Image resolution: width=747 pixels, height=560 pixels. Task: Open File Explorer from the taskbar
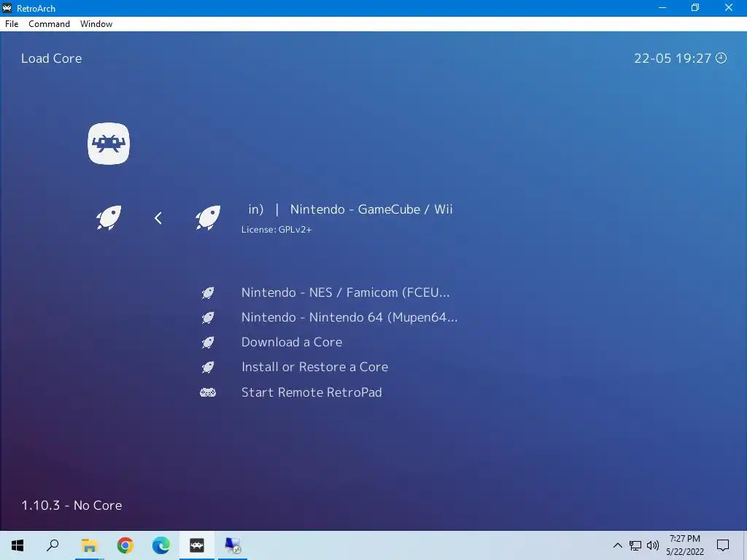coord(89,545)
